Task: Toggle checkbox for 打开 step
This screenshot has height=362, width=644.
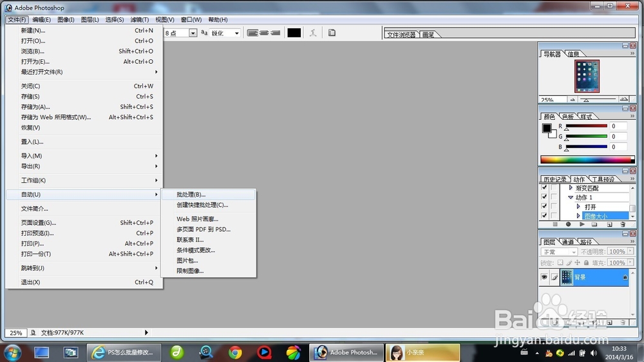Action: pyautogui.click(x=544, y=206)
